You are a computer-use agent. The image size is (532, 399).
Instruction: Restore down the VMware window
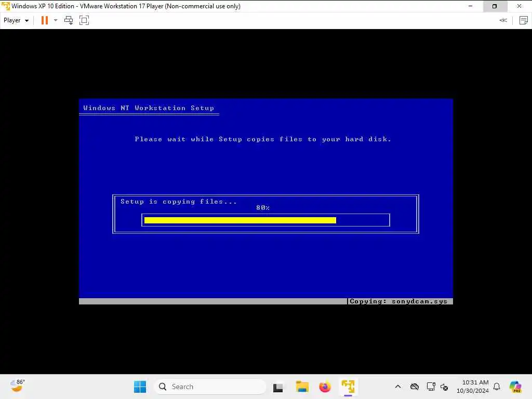[495, 6]
